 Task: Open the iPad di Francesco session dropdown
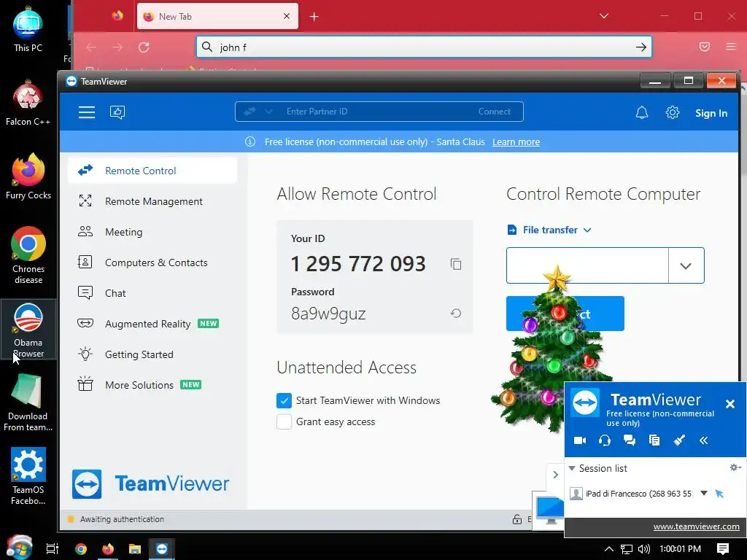click(x=704, y=494)
